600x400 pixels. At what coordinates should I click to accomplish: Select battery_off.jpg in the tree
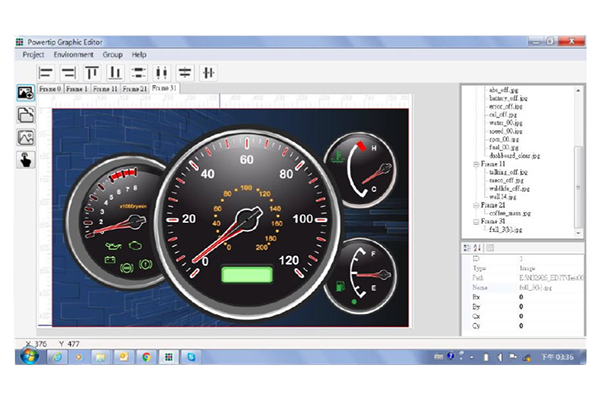coord(508,98)
